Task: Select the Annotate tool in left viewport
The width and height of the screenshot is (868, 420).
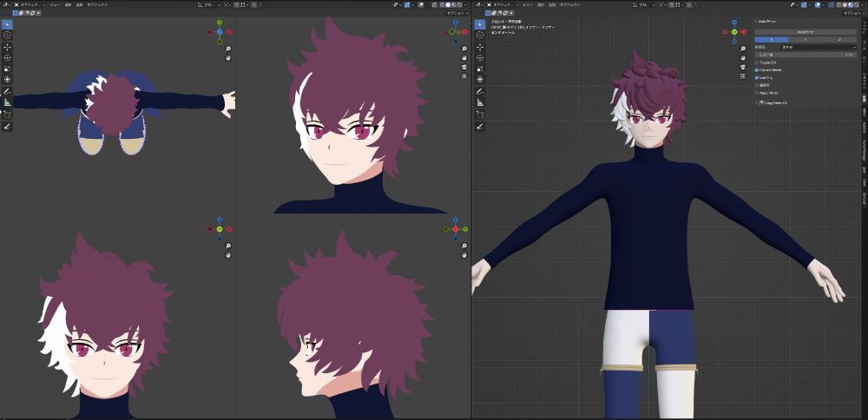Action: [x=7, y=92]
